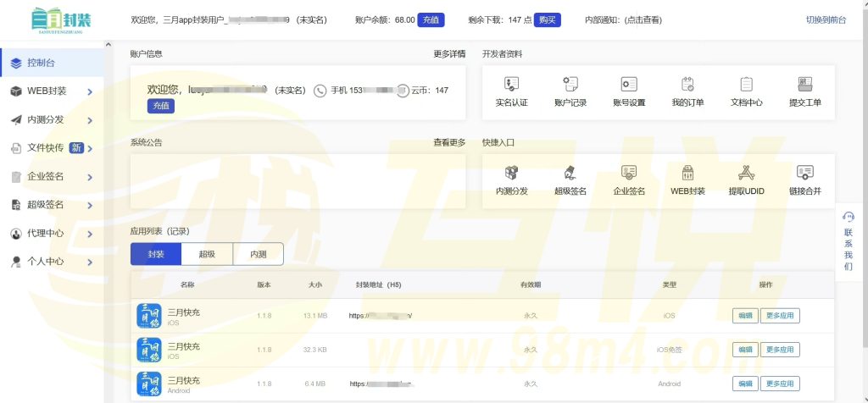Click the 超级签名 sidebar icon

coord(16,205)
